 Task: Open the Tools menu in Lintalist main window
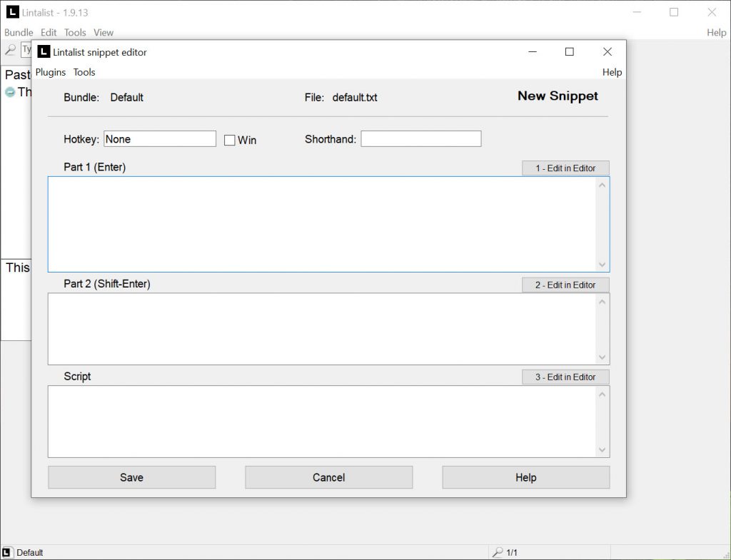click(75, 32)
